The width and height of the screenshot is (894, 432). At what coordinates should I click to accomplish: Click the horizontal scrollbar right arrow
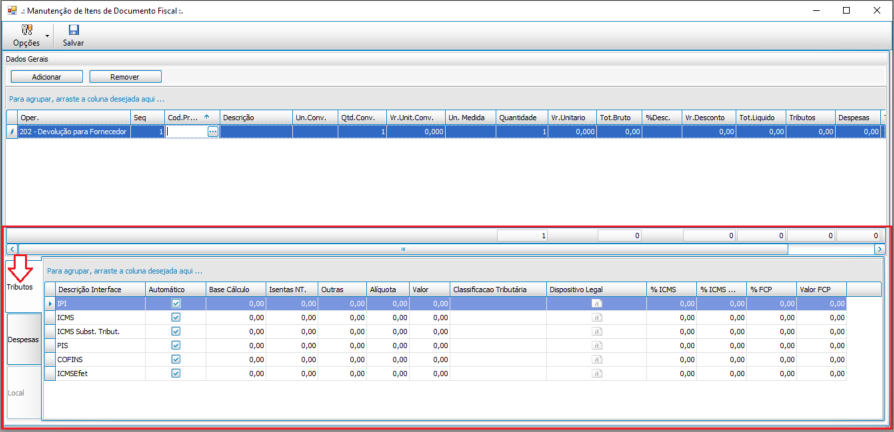(880, 249)
